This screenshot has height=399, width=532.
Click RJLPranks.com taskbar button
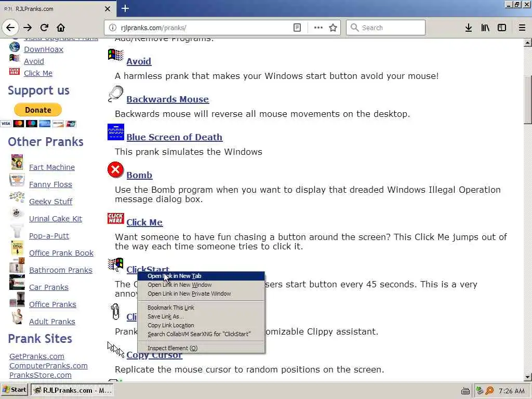pos(72,391)
